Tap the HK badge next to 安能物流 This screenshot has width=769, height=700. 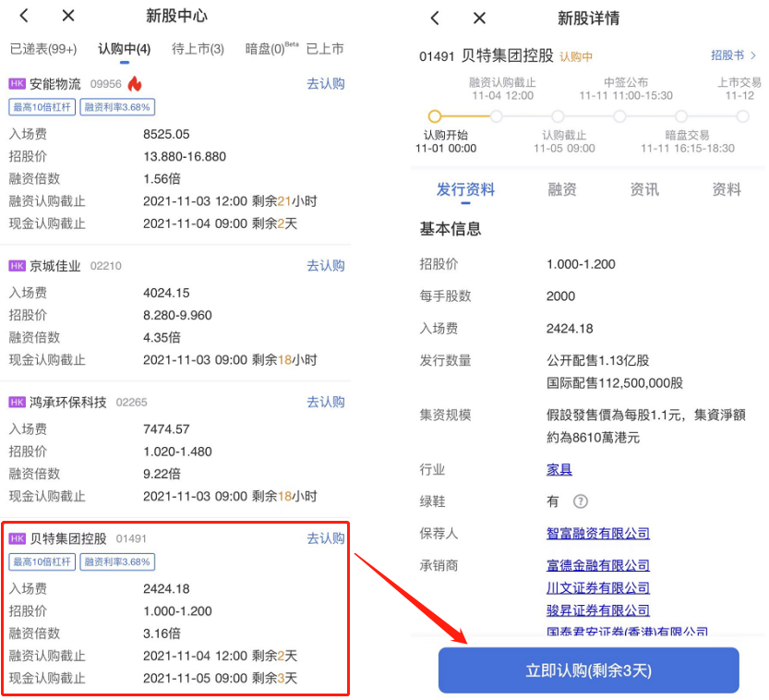pyautogui.click(x=18, y=84)
